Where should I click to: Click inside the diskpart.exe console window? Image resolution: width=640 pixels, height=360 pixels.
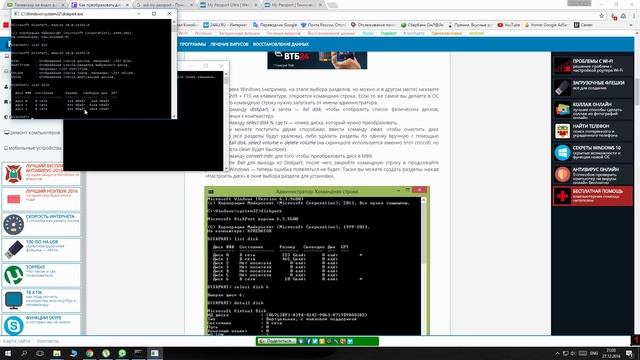coord(91,69)
